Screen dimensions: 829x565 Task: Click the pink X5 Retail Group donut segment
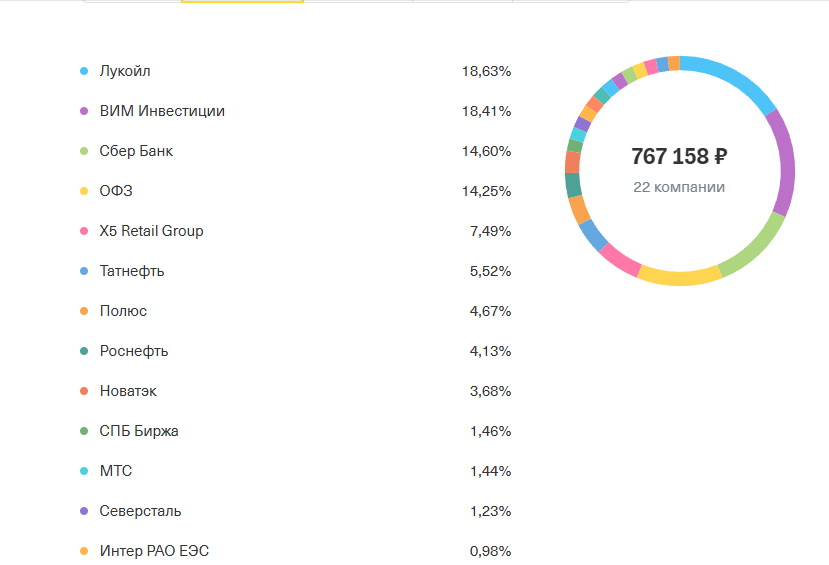pos(620,258)
